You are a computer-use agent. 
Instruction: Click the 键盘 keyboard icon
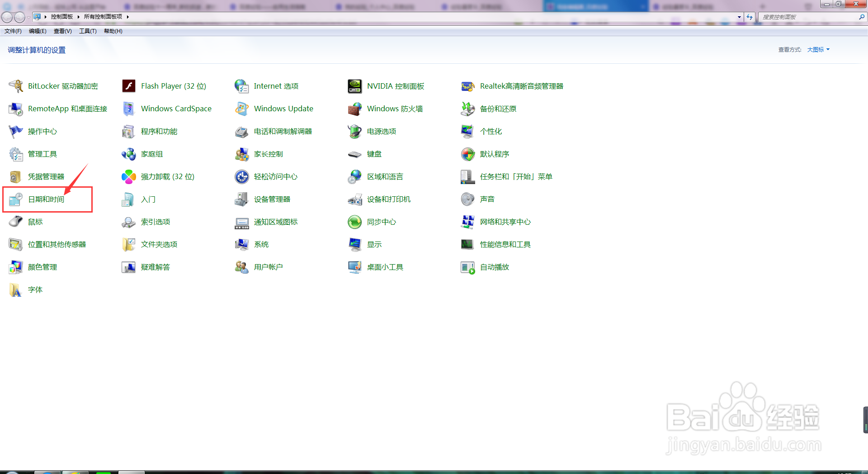pyautogui.click(x=355, y=154)
